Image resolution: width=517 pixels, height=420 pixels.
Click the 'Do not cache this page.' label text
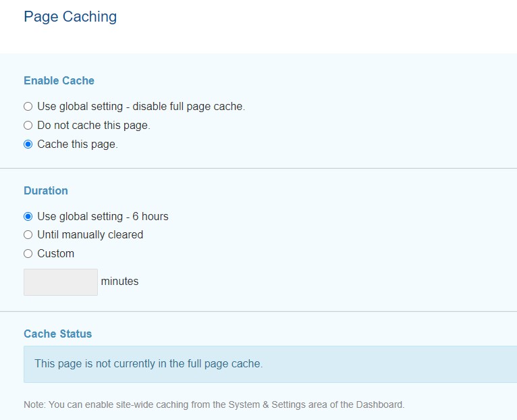pos(94,126)
